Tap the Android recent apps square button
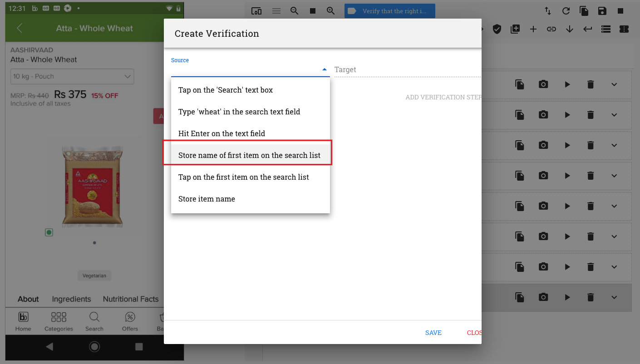The image size is (640, 364). click(x=139, y=347)
